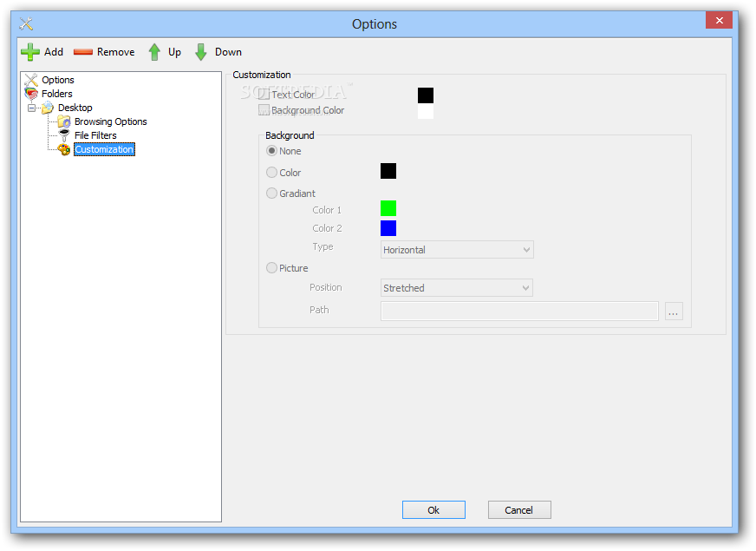Click the Browsing Options folder icon
This screenshot has height=551, width=756.
pyautogui.click(x=64, y=121)
